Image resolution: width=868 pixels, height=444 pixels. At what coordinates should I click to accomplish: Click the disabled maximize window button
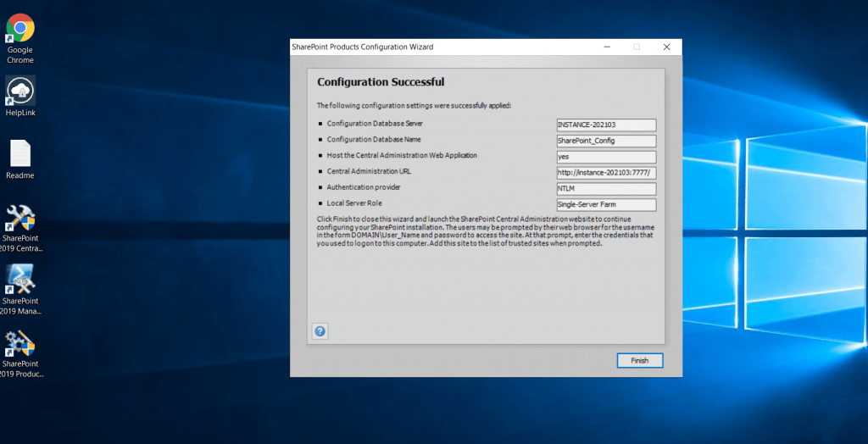(637, 47)
